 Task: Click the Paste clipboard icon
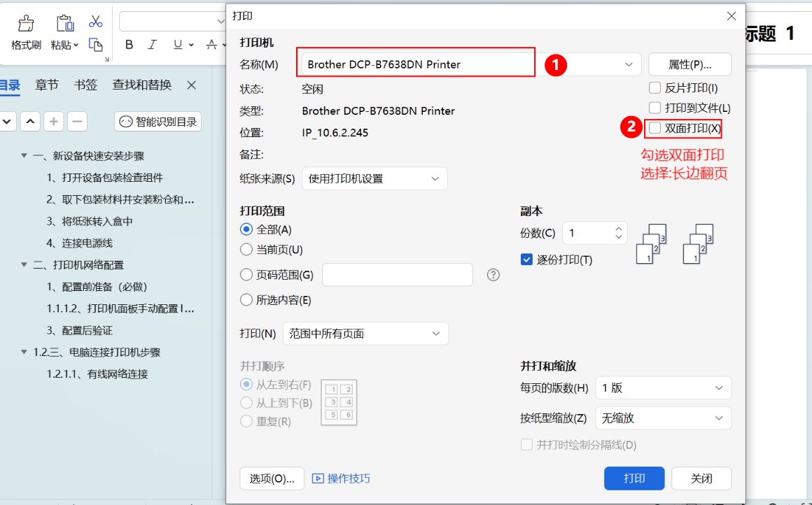64,24
